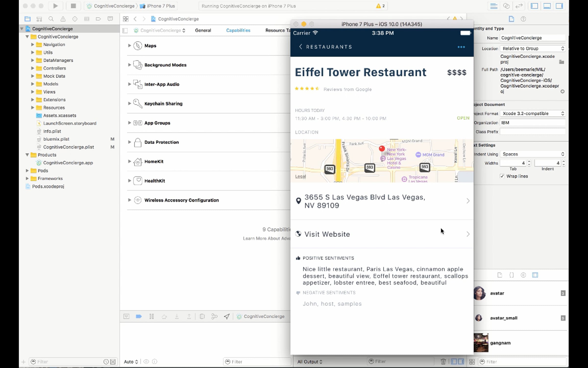Click the Run (play) button in Xcode toolbar
588x368 pixels.
55,6
